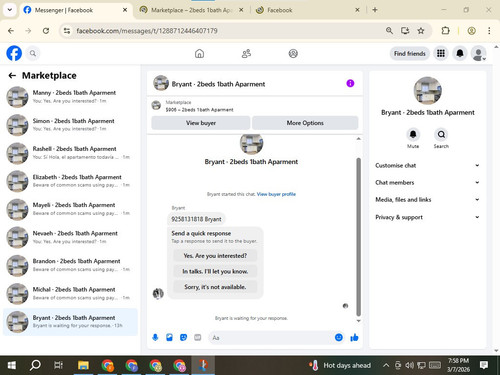Click the Find friends button
The height and width of the screenshot is (375, 500).
coord(410,53)
